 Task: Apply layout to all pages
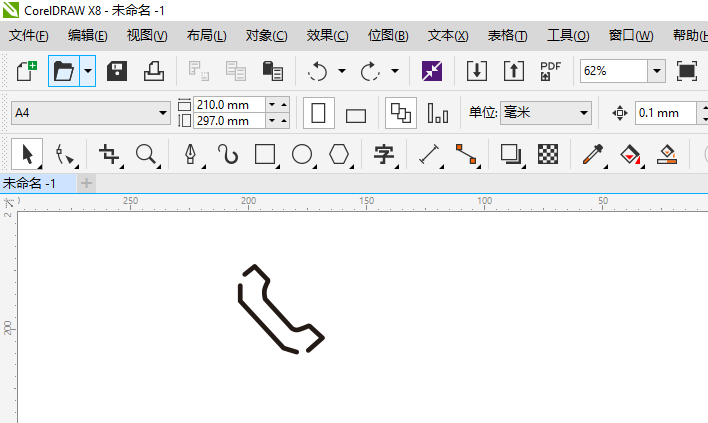tap(401, 113)
